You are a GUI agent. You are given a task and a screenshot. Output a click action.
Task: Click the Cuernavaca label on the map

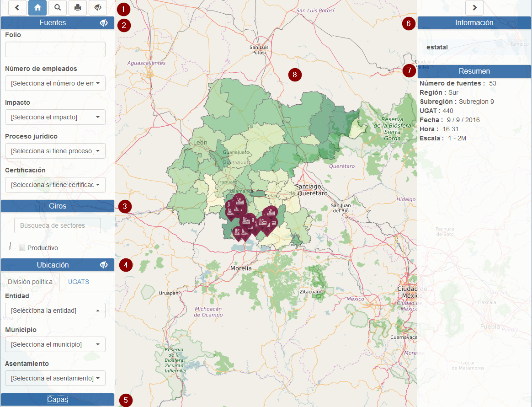click(x=404, y=337)
